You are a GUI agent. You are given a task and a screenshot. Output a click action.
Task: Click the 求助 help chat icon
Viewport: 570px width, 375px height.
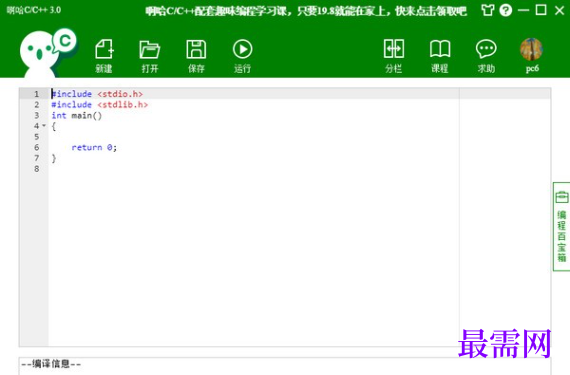[486, 49]
